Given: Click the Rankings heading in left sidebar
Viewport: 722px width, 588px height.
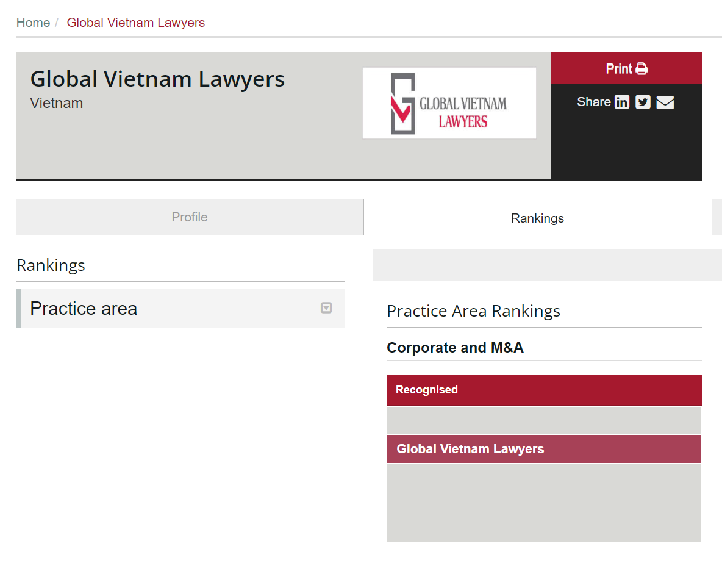Looking at the screenshot, I should click(51, 265).
